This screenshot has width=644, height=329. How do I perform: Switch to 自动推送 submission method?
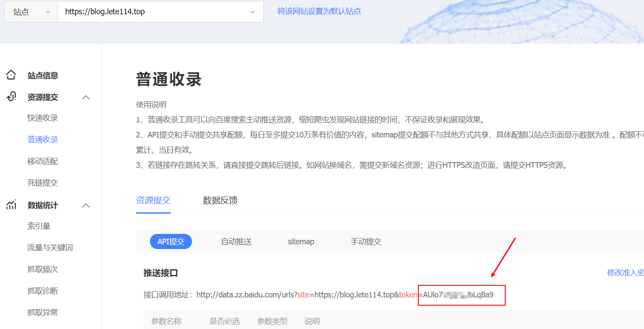coord(236,242)
